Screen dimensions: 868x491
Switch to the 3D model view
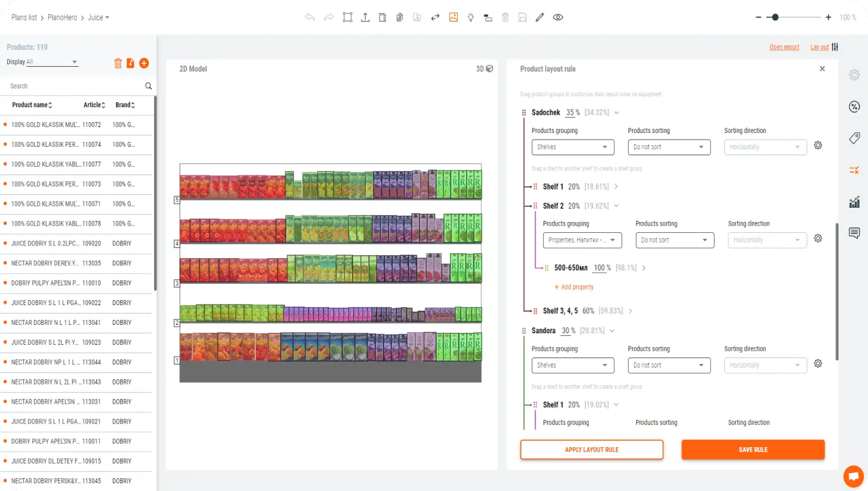tap(484, 69)
